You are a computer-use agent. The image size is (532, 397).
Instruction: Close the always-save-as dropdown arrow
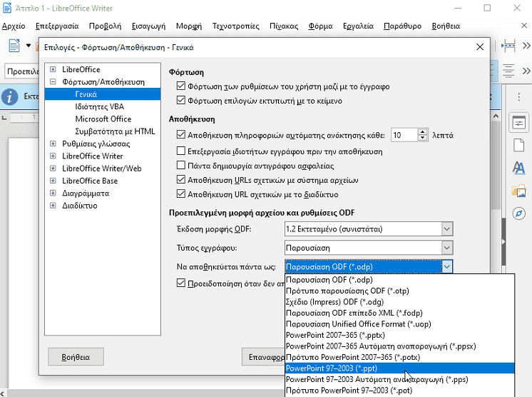[x=447, y=267]
